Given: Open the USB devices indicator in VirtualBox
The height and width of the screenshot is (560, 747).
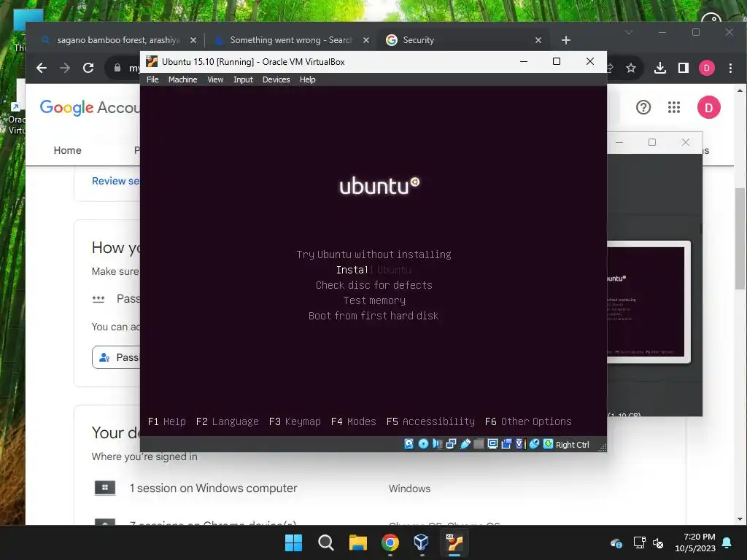Looking at the screenshot, I should coord(465,444).
